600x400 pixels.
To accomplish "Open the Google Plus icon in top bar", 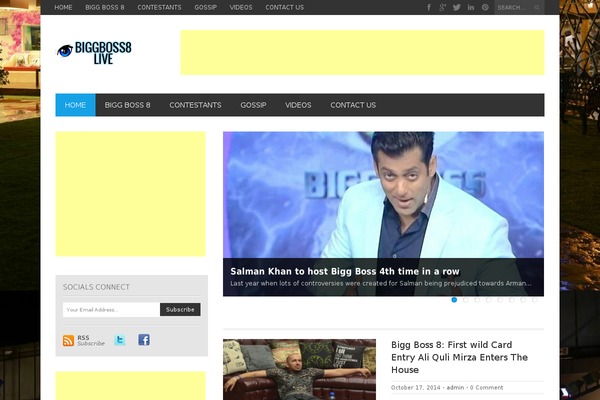I will coord(443,7).
